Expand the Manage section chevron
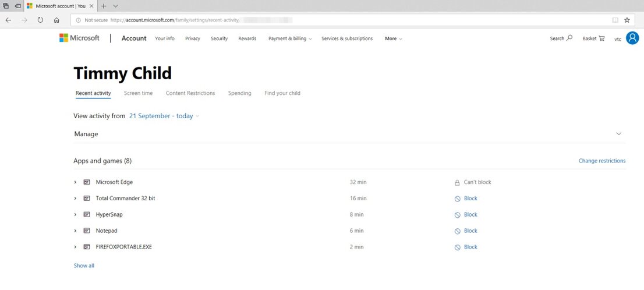 pyautogui.click(x=618, y=134)
